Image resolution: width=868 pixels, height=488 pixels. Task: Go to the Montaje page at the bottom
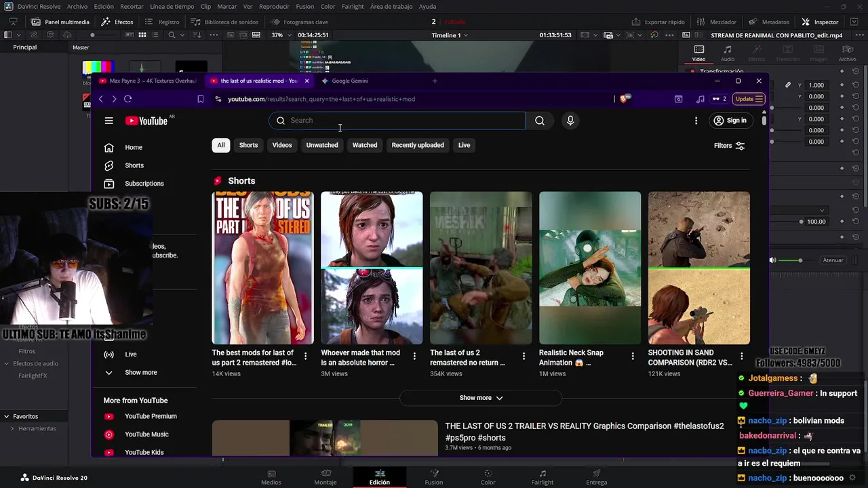click(325, 478)
